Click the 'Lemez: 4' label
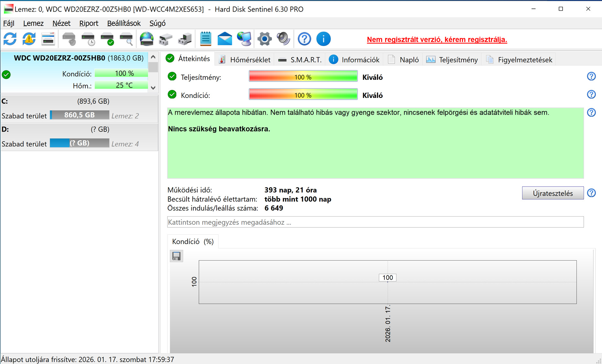 [x=125, y=144]
